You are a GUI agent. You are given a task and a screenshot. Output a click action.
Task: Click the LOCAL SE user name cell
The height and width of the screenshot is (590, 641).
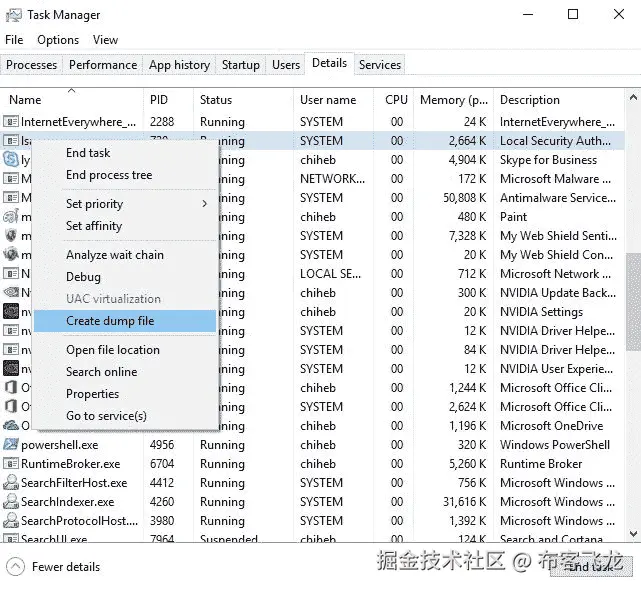[330, 274]
